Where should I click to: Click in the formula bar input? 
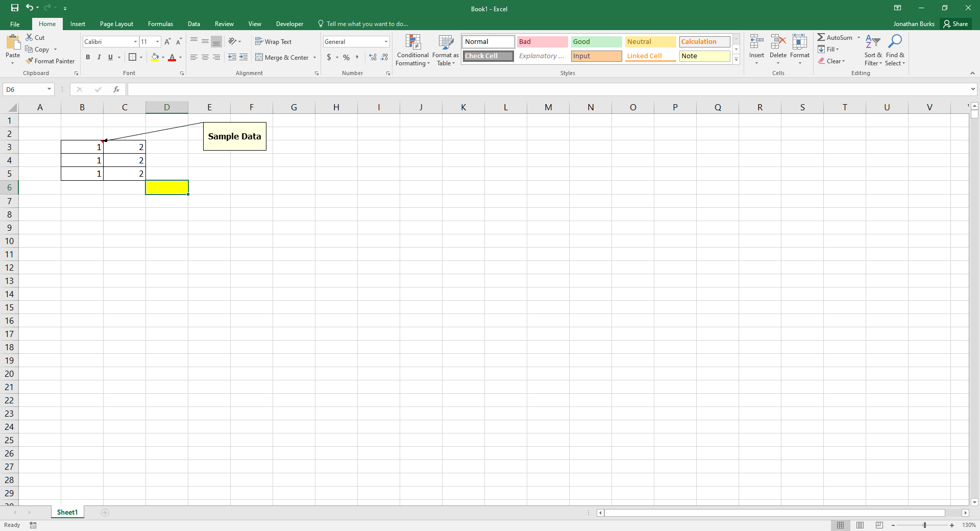(548, 89)
